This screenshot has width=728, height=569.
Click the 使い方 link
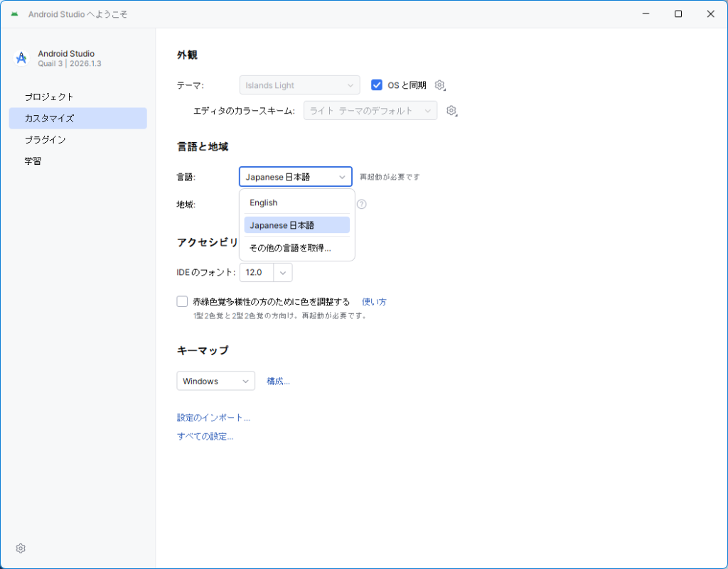(374, 302)
